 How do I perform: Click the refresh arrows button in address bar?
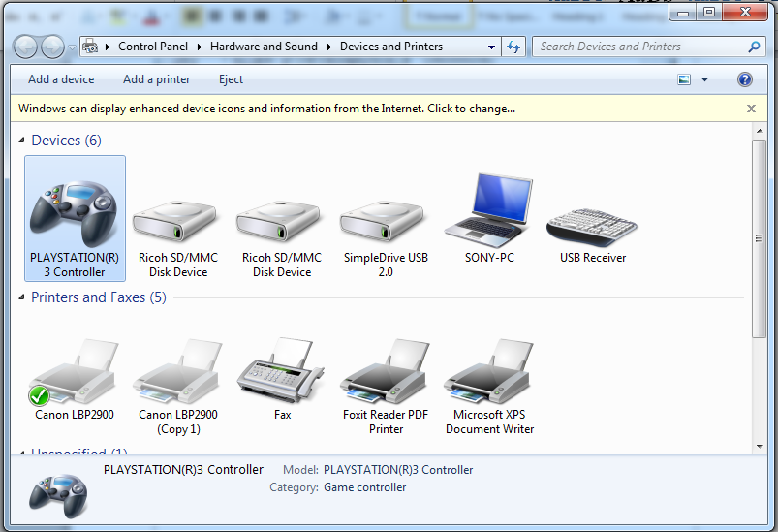point(513,47)
